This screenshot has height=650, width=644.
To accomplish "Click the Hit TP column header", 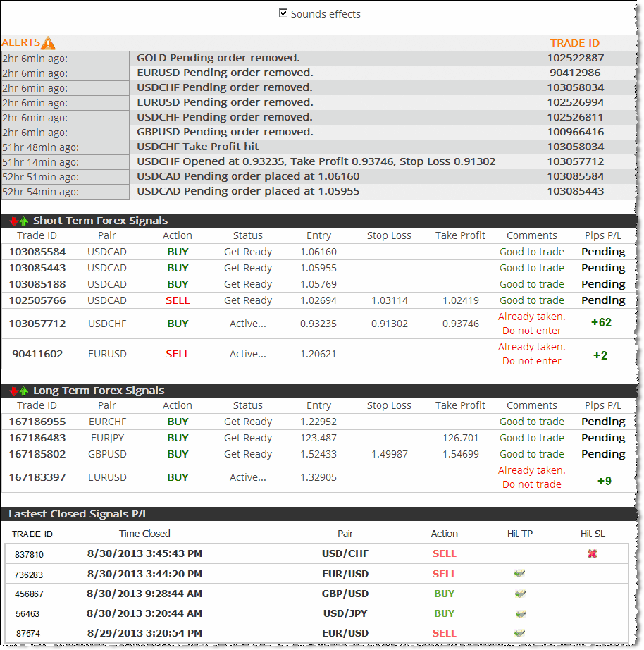I will click(x=520, y=534).
